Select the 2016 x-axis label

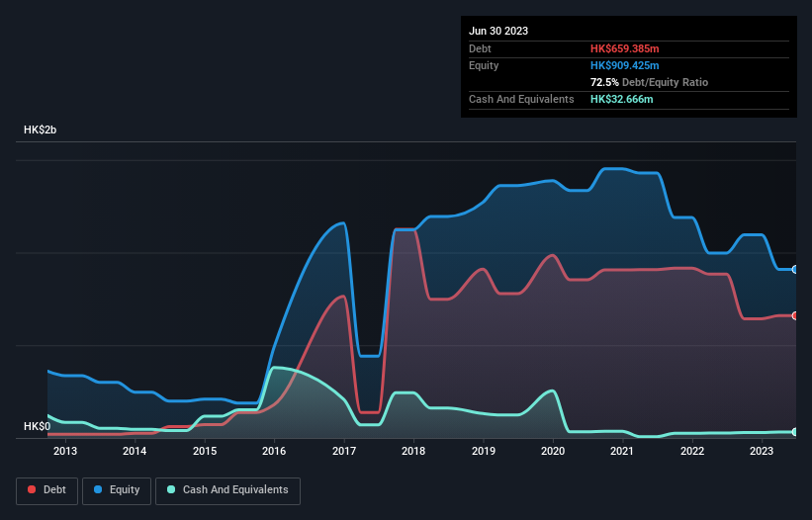274,451
